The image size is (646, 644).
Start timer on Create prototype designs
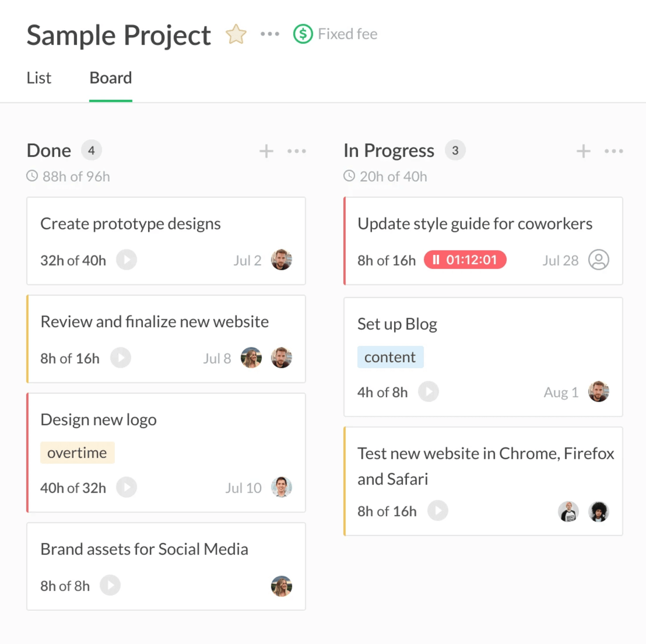tap(127, 260)
